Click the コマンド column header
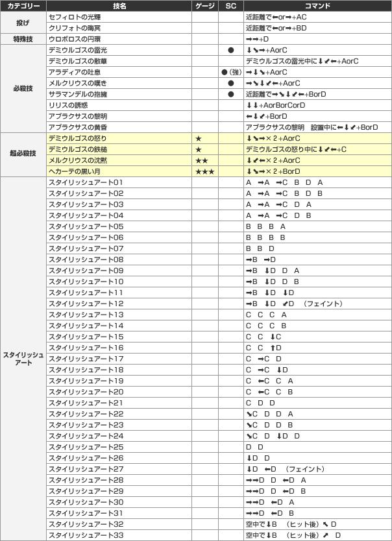 coord(317,6)
